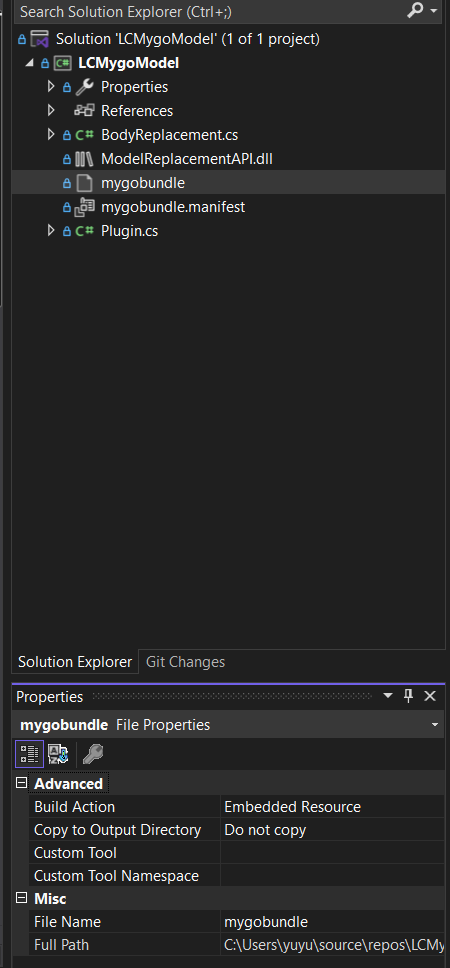This screenshot has height=968, width=450.
Task: Expand BodyReplacement.cs file node
Action: (52, 135)
